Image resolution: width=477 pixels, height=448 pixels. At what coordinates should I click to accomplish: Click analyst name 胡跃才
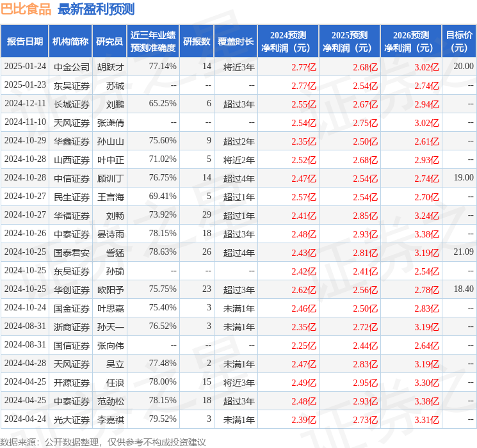[111, 67]
